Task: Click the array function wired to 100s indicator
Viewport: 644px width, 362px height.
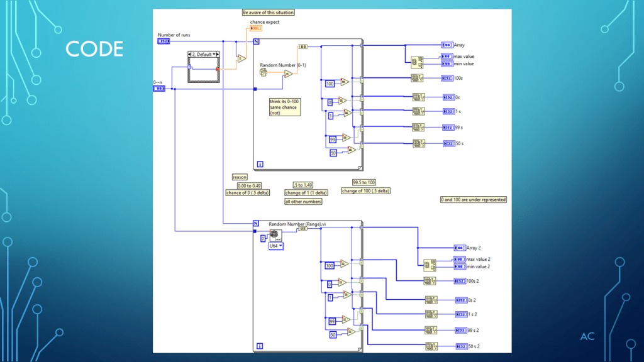Action: click(x=416, y=78)
